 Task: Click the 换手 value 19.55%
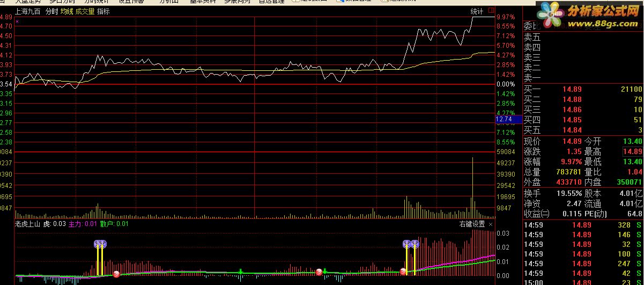(569, 193)
